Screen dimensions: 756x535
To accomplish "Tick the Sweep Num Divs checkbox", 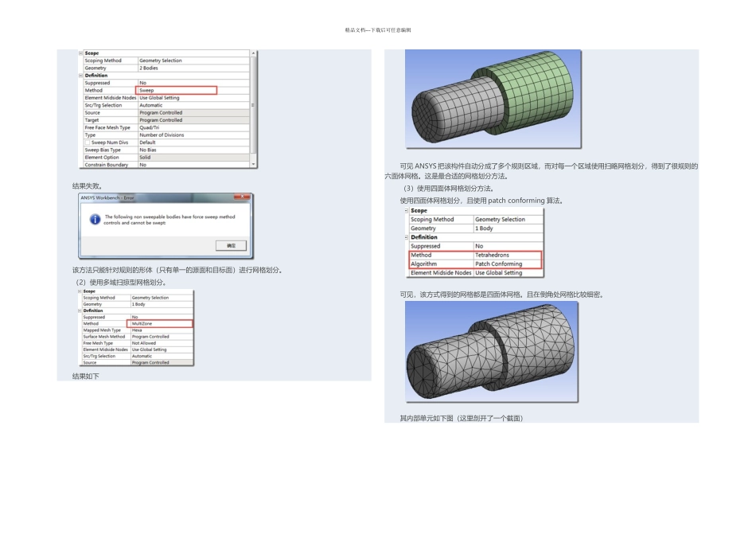I will click(88, 143).
